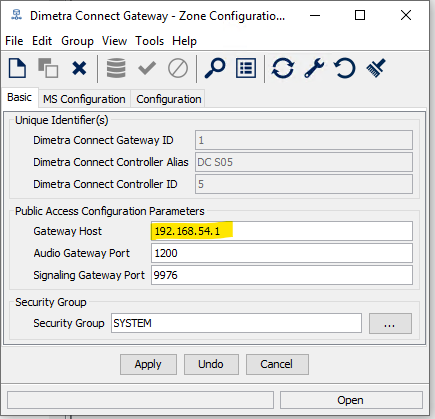The image size is (435, 419).
Task: Click the database stack toolbar icon
Action: [x=116, y=68]
